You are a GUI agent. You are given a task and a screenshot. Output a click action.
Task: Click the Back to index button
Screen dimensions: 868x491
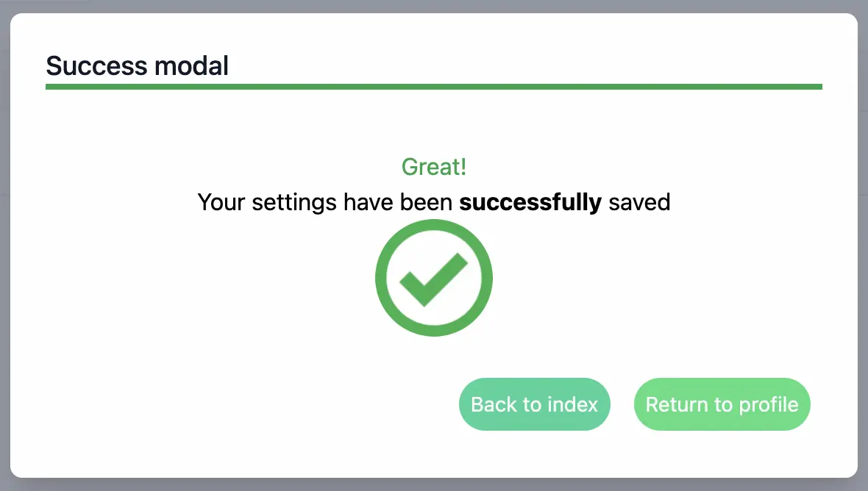534,404
